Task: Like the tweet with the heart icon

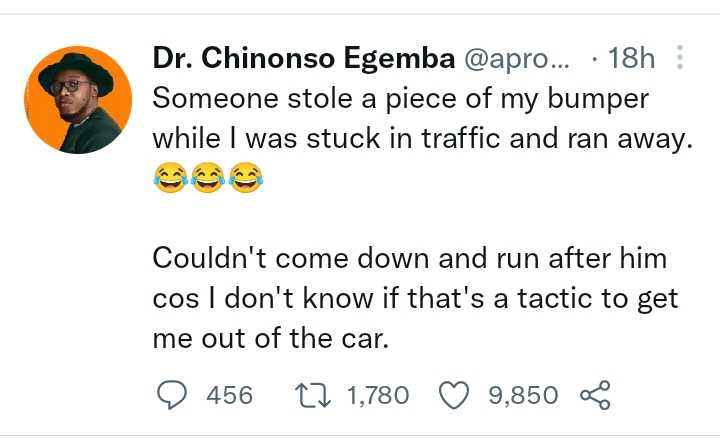Action: (x=454, y=395)
